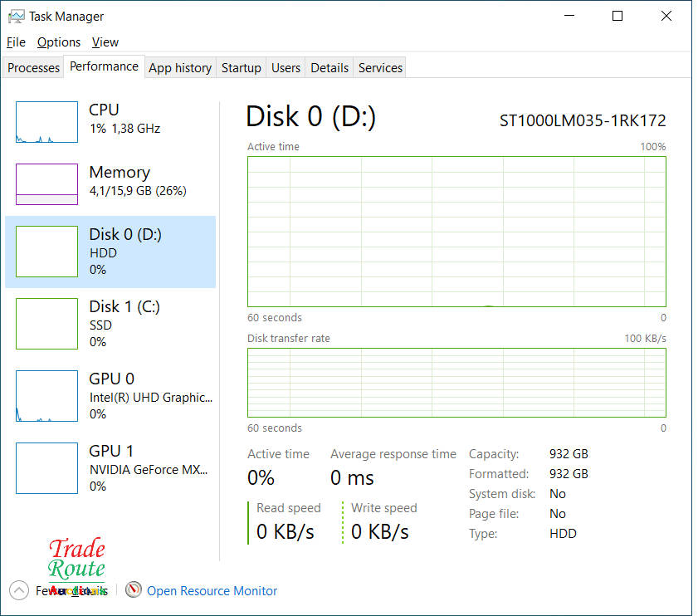
Task: Select the CPU mini graph thumbnail
Action: point(46,122)
